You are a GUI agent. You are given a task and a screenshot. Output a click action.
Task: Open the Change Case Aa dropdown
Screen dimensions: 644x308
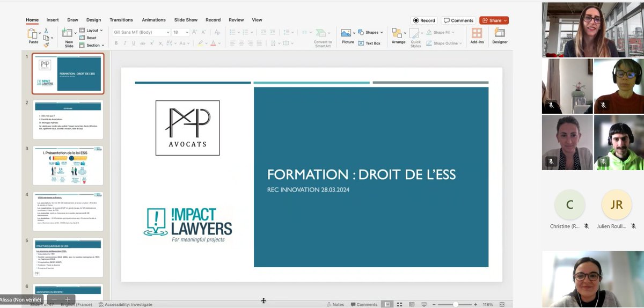click(x=184, y=43)
